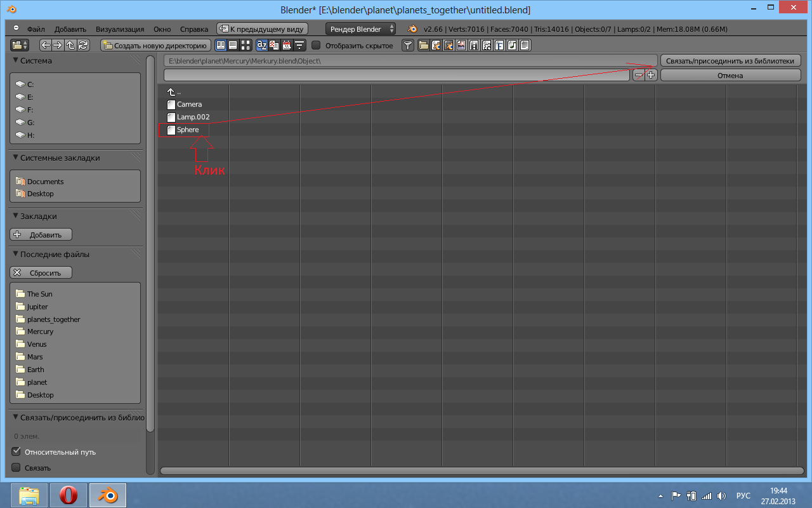Click the top-right Связать/присоединить из библиотеки button

pyautogui.click(x=731, y=61)
